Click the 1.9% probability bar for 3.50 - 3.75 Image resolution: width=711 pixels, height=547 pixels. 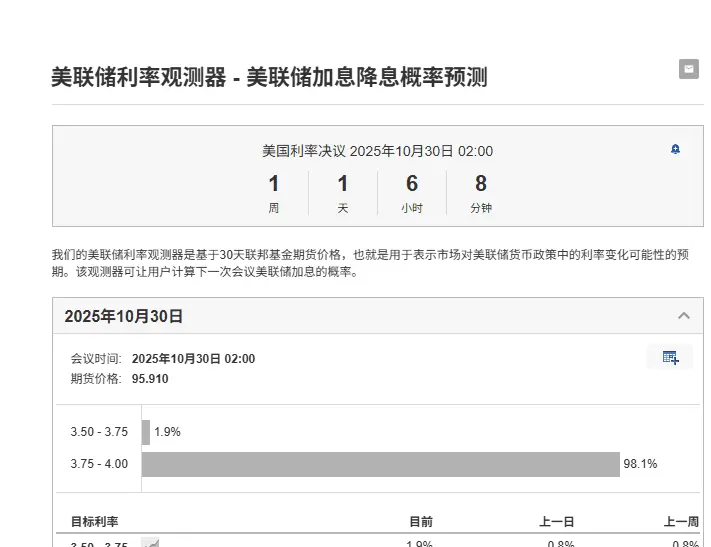(146, 432)
